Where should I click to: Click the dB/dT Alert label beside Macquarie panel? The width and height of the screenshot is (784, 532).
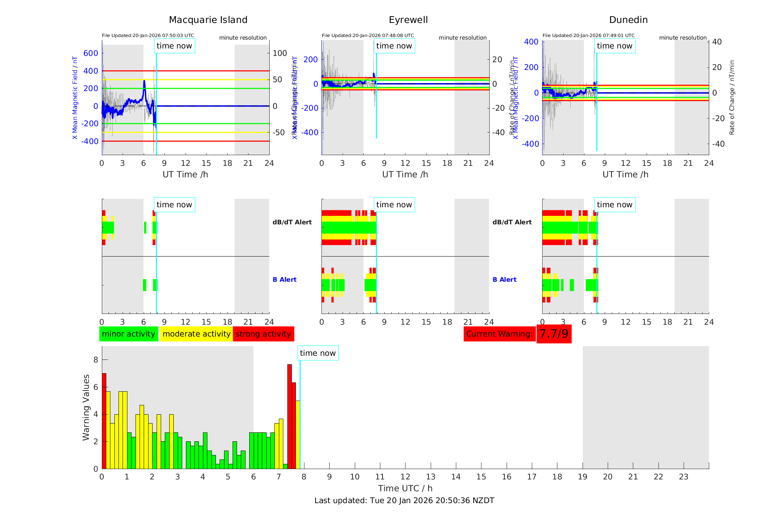coord(292,222)
